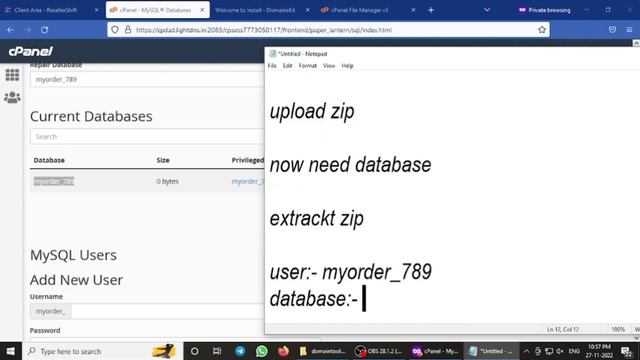This screenshot has width=640, height=360.
Task: Select the Repair Database myorder_789 dropdown
Action: point(147,79)
